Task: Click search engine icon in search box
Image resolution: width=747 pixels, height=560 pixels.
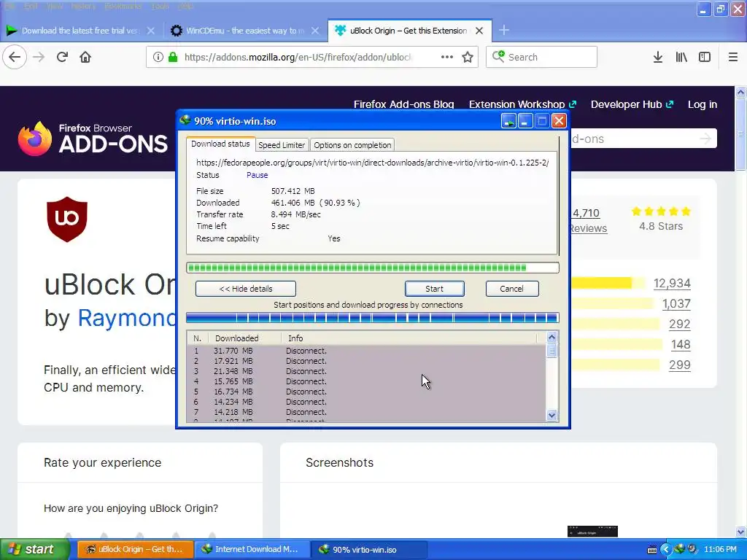Action: pyautogui.click(x=498, y=57)
